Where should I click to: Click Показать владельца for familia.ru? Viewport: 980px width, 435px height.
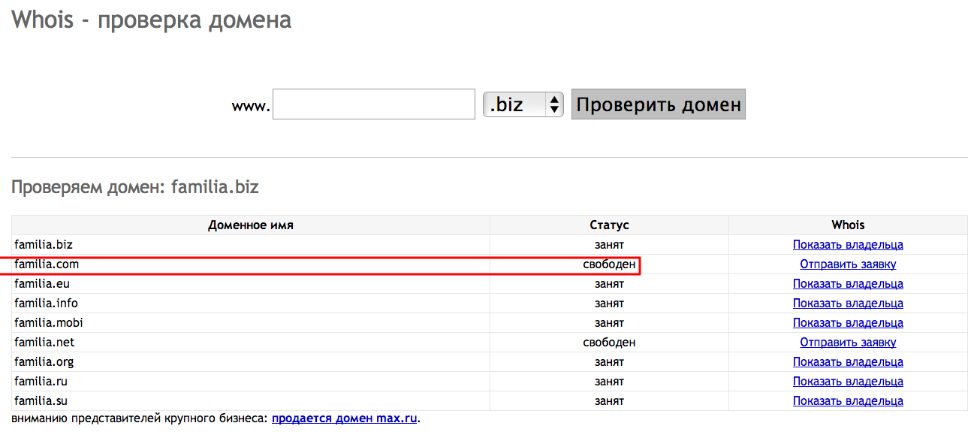tap(848, 382)
